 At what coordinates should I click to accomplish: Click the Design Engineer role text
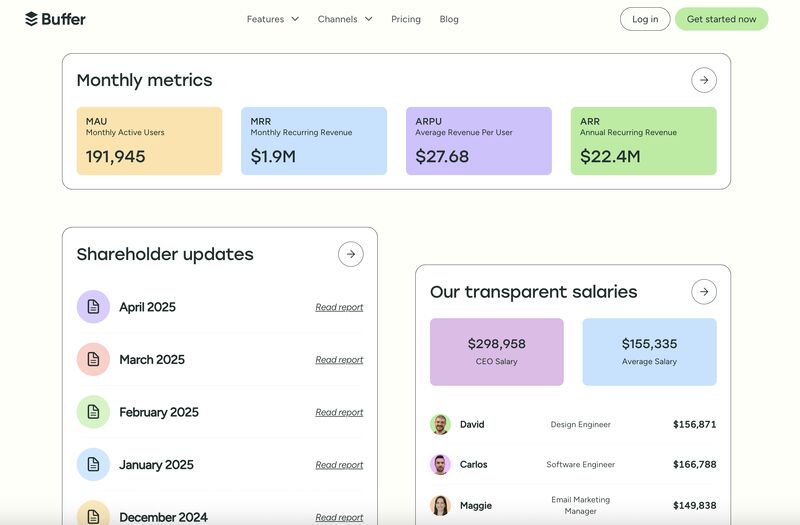coord(581,424)
